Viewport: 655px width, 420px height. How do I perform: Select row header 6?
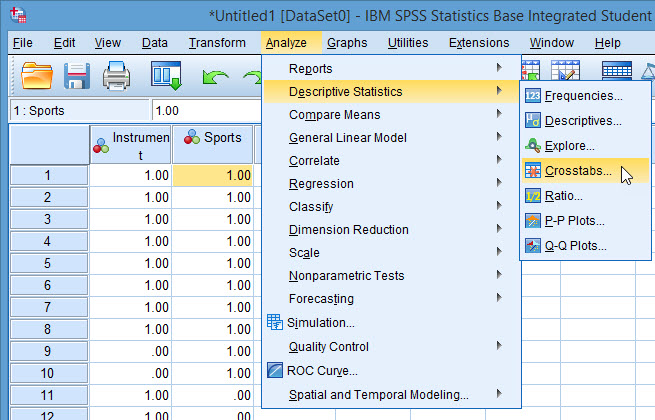pos(49,285)
